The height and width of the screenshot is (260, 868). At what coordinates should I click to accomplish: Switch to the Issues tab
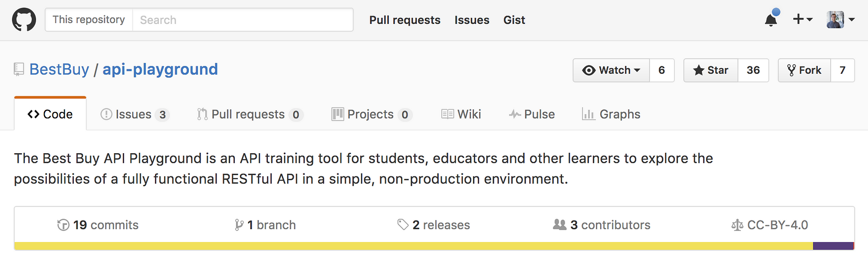(x=135, y=114)
